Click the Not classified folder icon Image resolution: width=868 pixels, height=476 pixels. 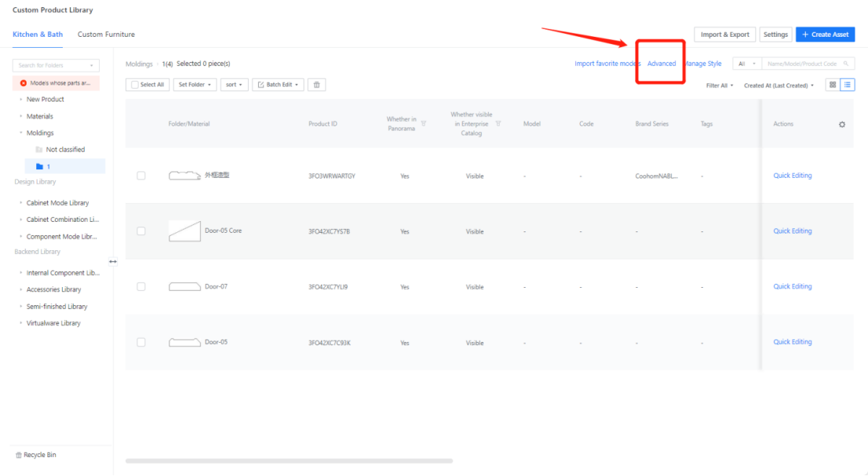(x=38, y=150)
